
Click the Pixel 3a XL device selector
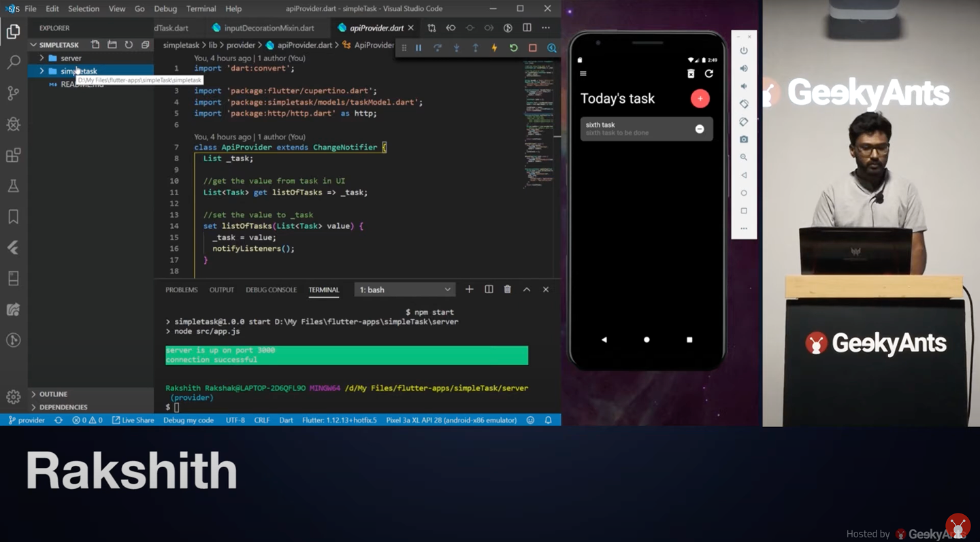click(451, 420)
